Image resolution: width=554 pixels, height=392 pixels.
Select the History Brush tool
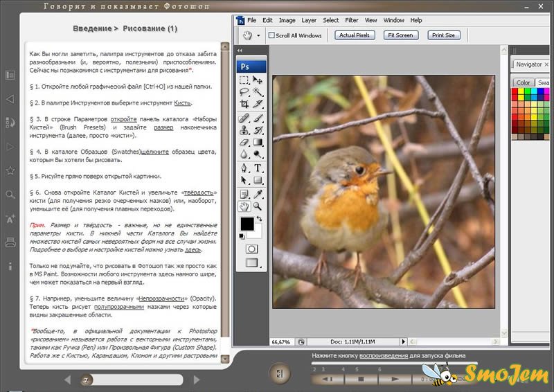coord(258,130)
